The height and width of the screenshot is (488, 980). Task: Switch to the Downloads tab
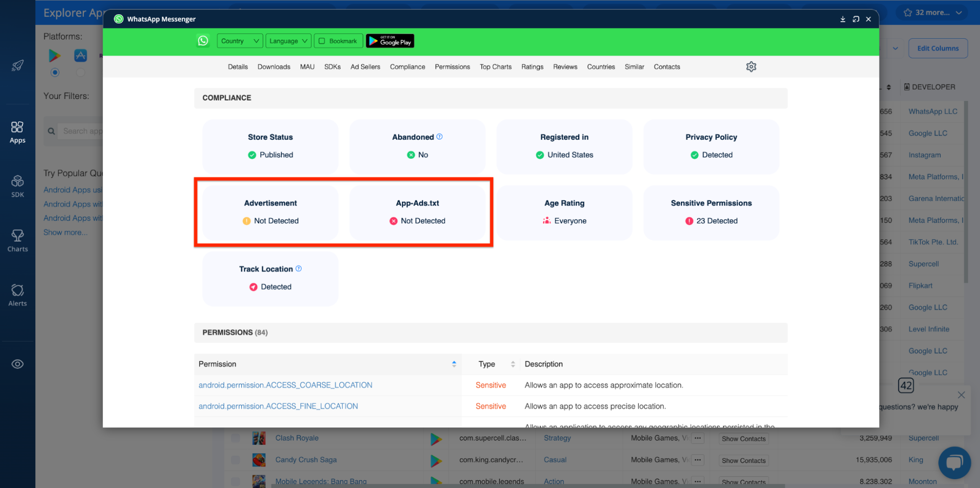click(274, 67)
